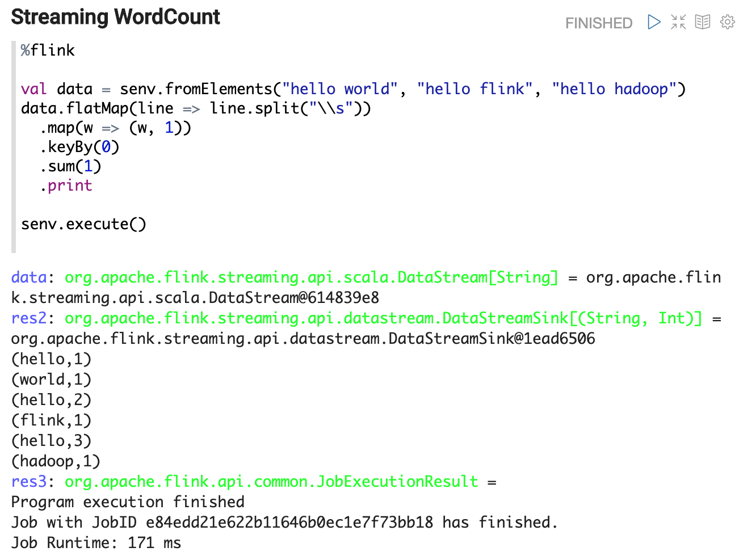The image size is (756, 556).
Task: Click the Streaming WordCount paragraph title
Action: click(x=115, y=17)
